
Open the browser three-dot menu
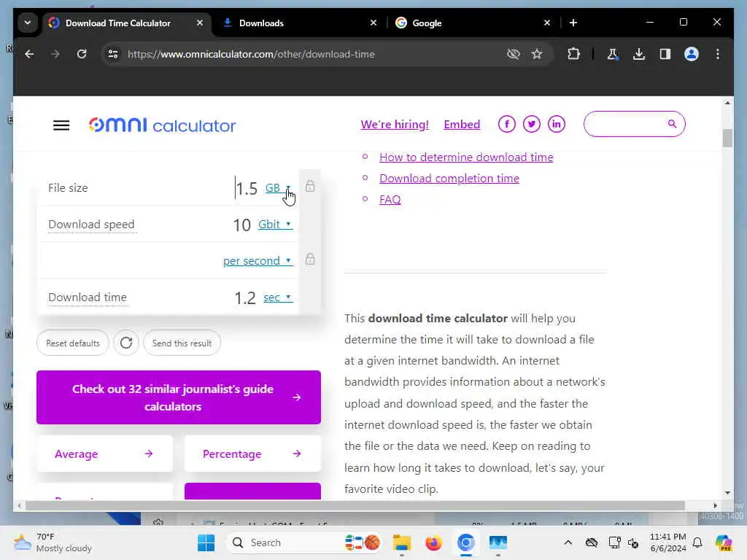pos(718,54)
